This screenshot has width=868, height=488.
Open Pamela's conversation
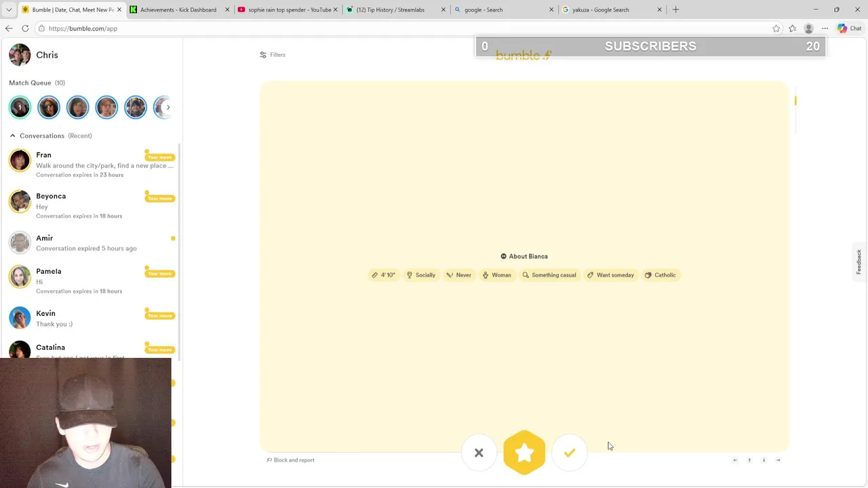[x=92, y=281]
